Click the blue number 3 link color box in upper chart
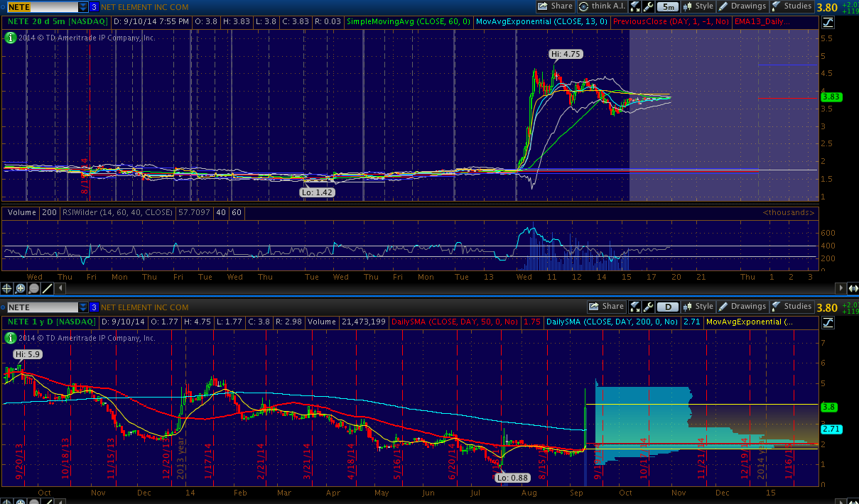This screenshot has height=504, width=859. [94, 6]
